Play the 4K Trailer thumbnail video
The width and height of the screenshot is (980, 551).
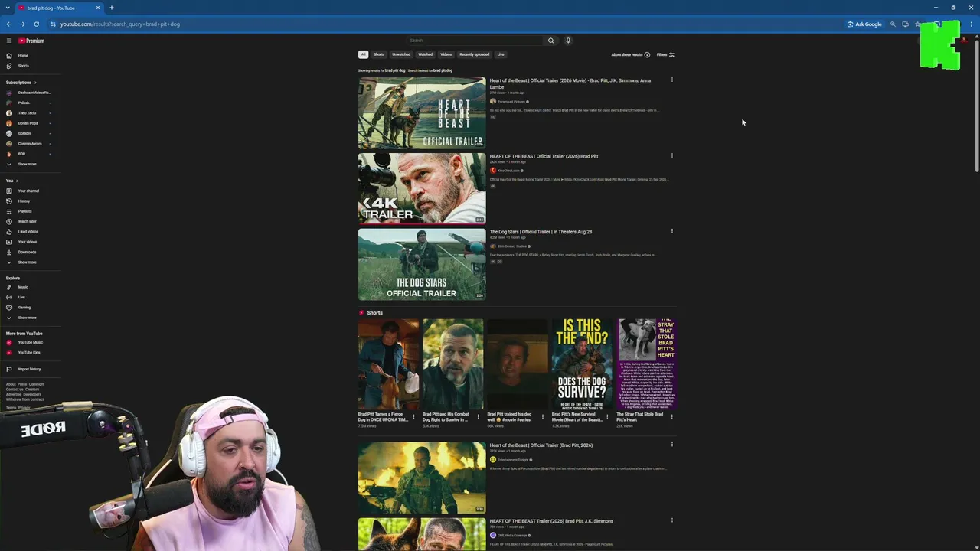point(422,188)
